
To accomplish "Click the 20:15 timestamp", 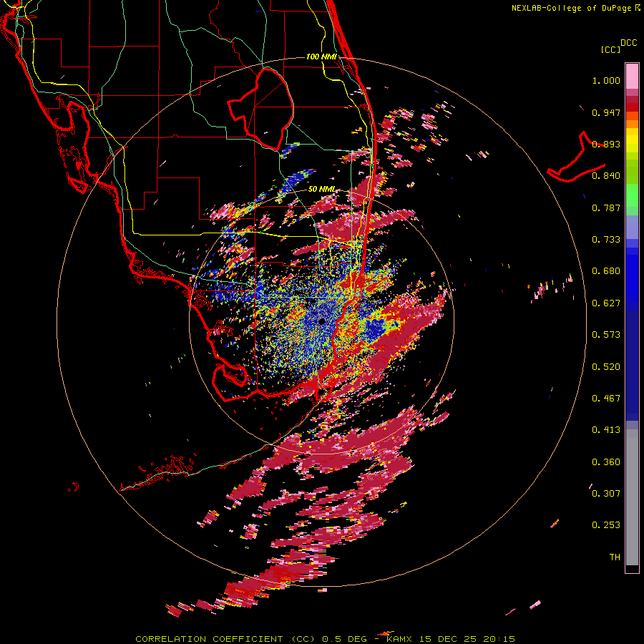I will pos(499,639).
